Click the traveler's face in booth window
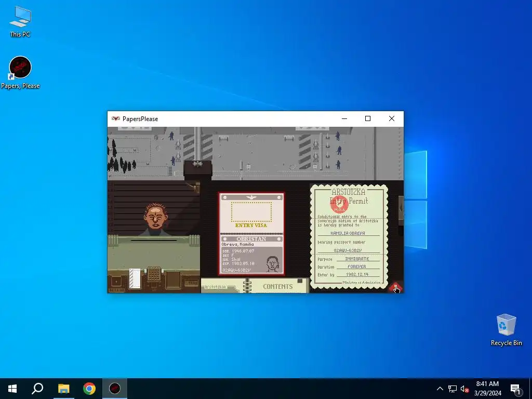 click(156, 216)
